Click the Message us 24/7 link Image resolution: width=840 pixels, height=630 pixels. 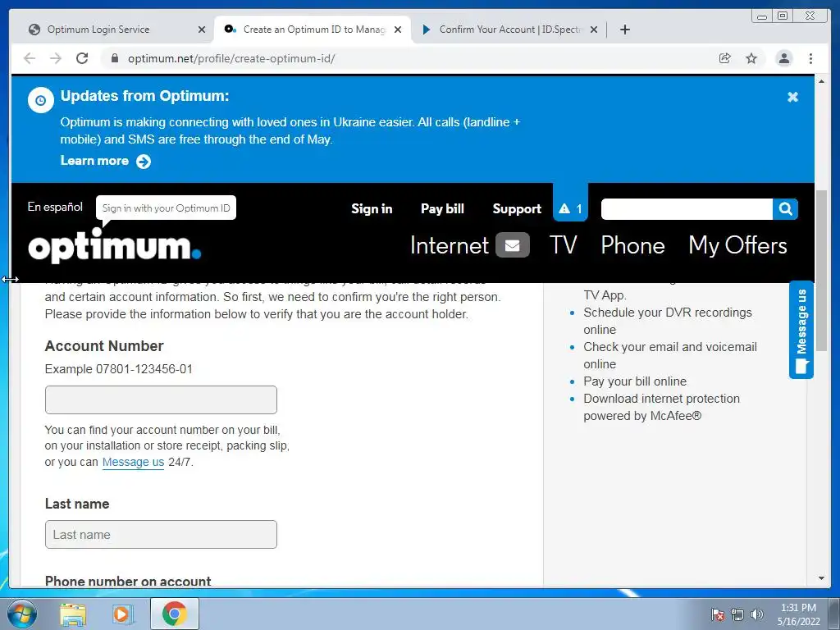pos(133,462)
